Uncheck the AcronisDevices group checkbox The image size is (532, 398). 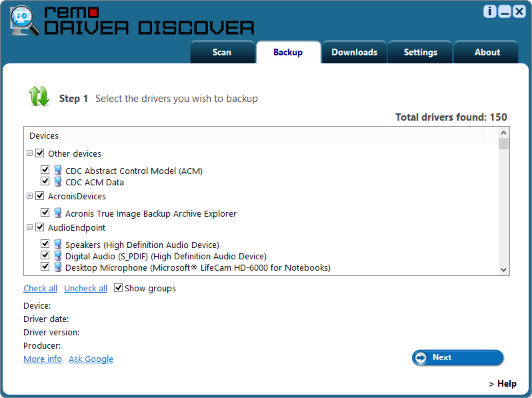pos(40,196)
